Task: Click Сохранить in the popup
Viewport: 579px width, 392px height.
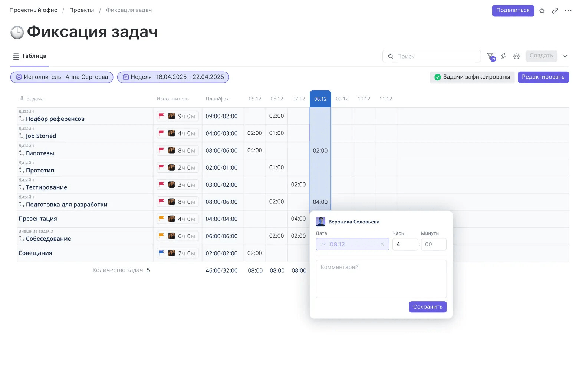Action: [x=428, y=307]
